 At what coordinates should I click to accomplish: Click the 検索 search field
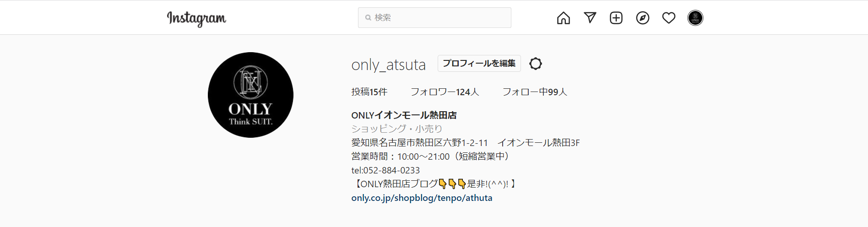(x=434, y=17)
